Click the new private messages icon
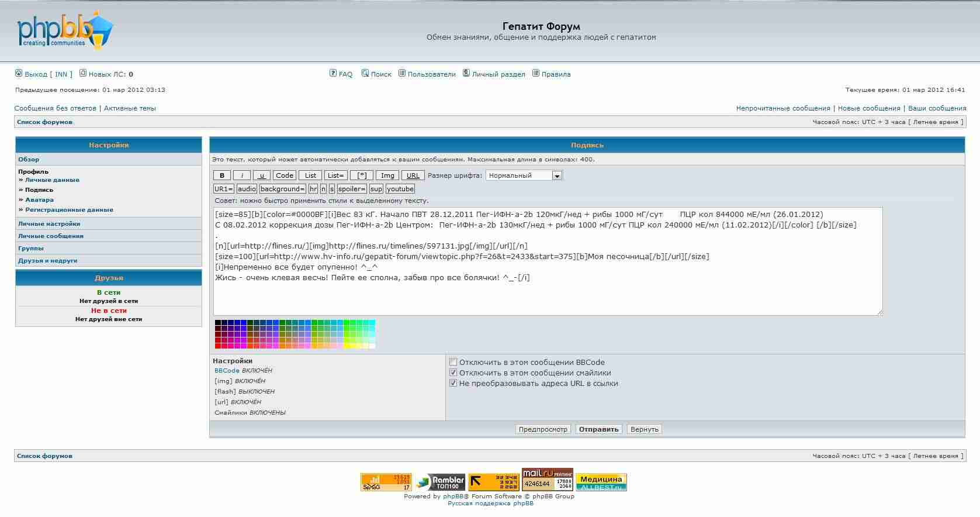980x517 pixels. point(83,74)
